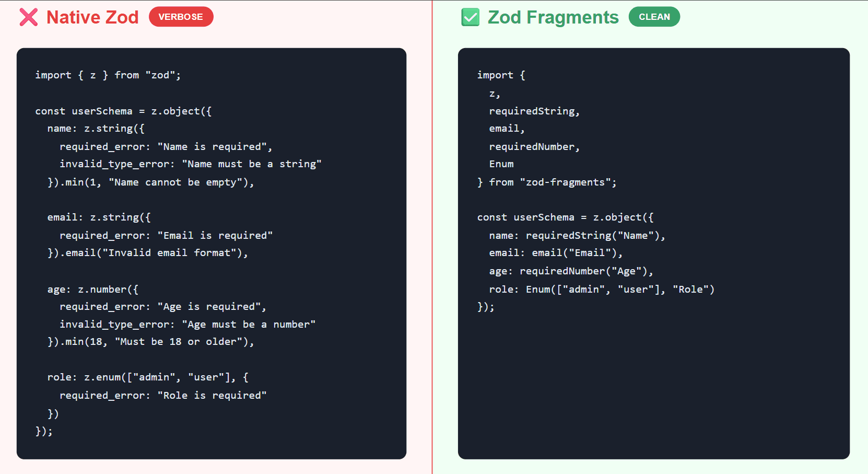Viewport: 868px width, 474px height.
Task: Click the "Must be 18 or older" line
Action: coord(150,342)
